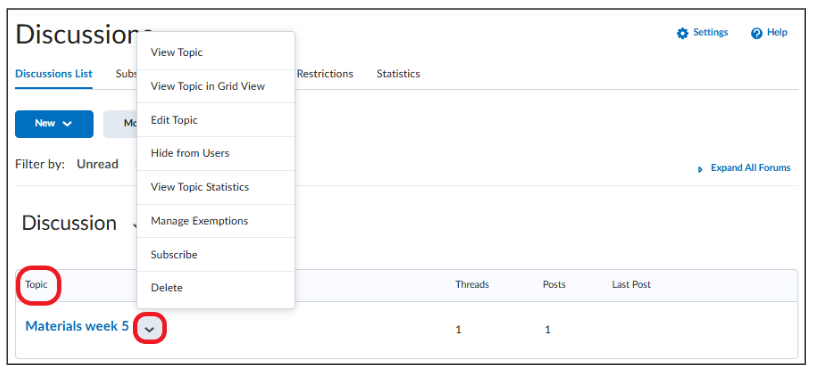Filter discussions by Unread
The height and width of the screenshot is (375, 814).
(x=98, y=164)
